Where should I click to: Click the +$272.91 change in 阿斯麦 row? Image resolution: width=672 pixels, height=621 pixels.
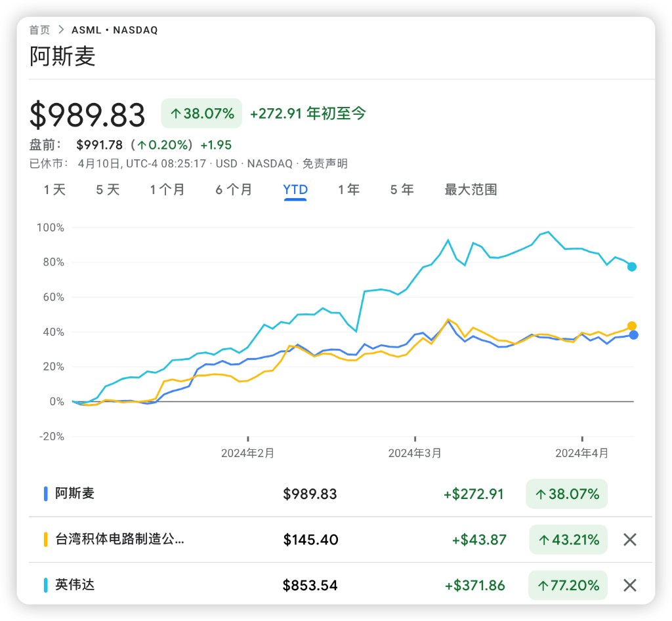point(474,494)
